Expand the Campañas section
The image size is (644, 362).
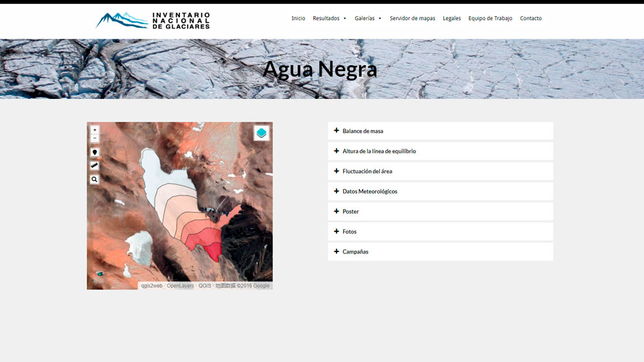pyautogui.click(x=440, y=251)
